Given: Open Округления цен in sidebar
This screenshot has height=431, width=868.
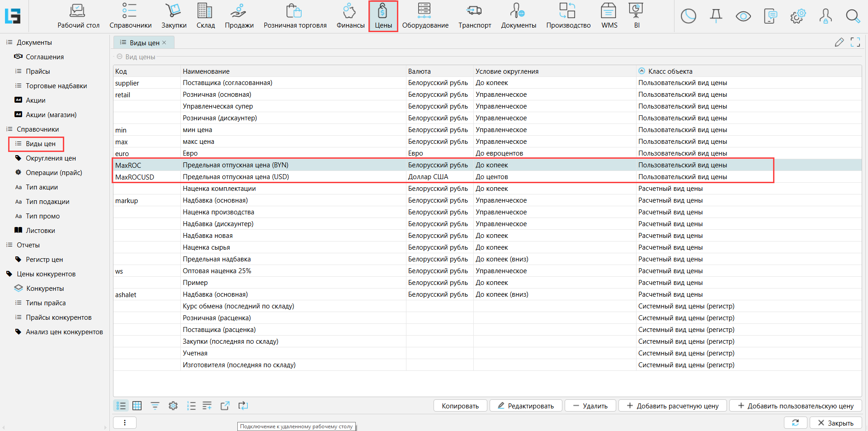Looking at the screenshot, I should 51,158.
